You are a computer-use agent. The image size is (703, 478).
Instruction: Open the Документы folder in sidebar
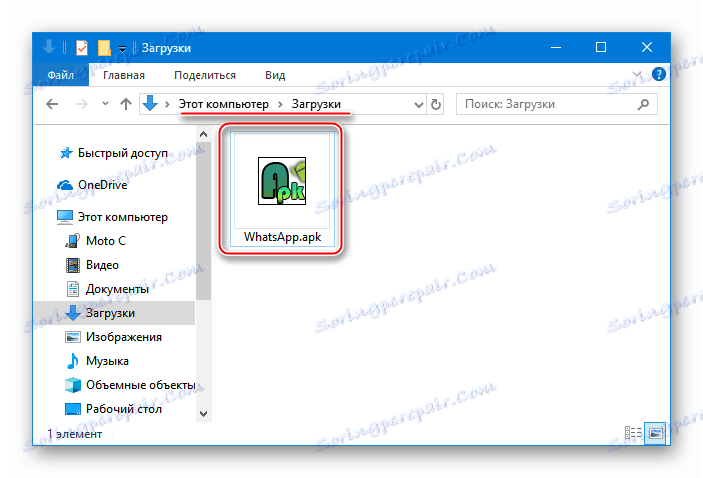coord(117,289)
